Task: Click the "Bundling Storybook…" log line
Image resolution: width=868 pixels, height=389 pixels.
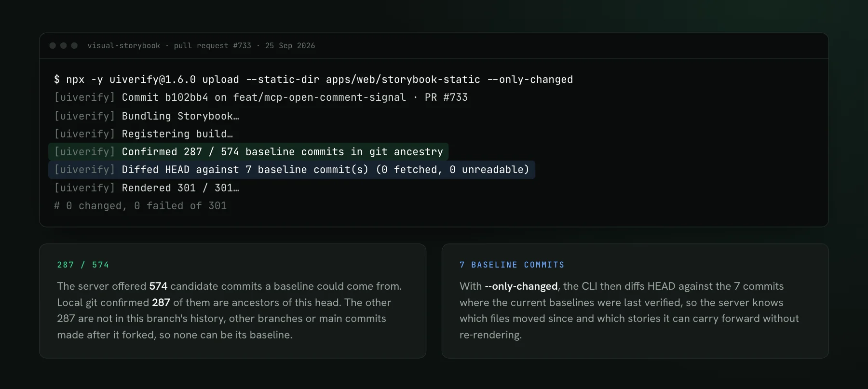Action: (147, 116)
